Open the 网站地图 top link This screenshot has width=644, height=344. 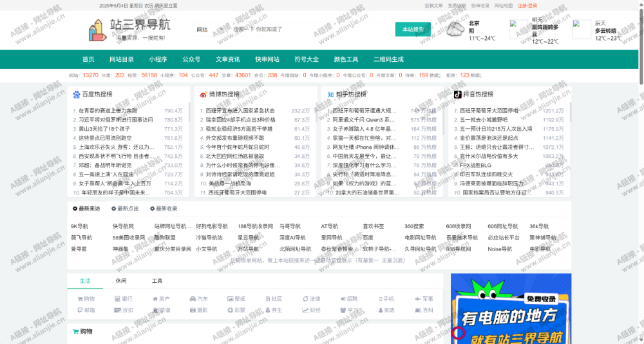point(504,6)
